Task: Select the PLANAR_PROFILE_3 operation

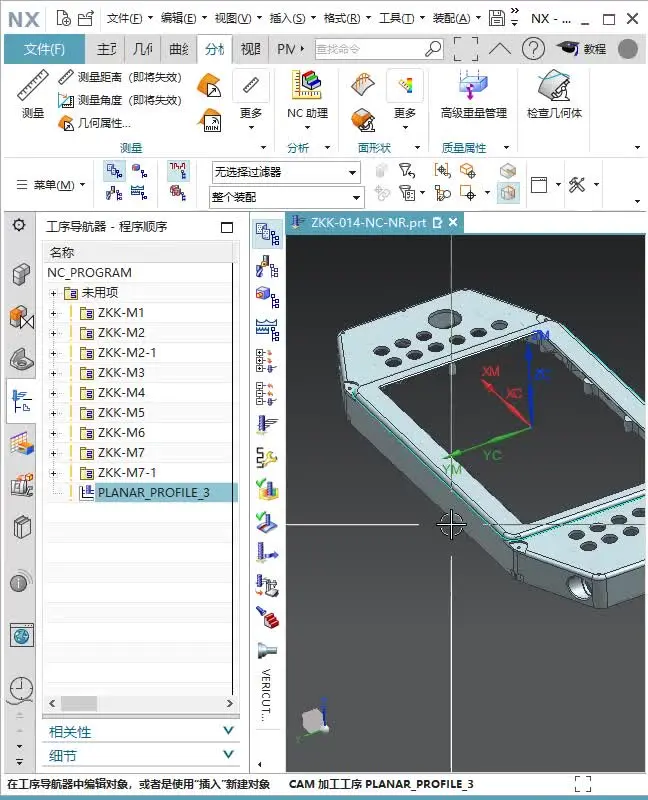Action: [152, 493]
